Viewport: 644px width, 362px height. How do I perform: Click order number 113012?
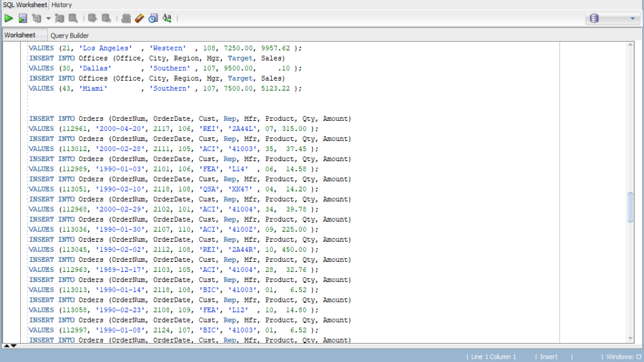[74, 149]
